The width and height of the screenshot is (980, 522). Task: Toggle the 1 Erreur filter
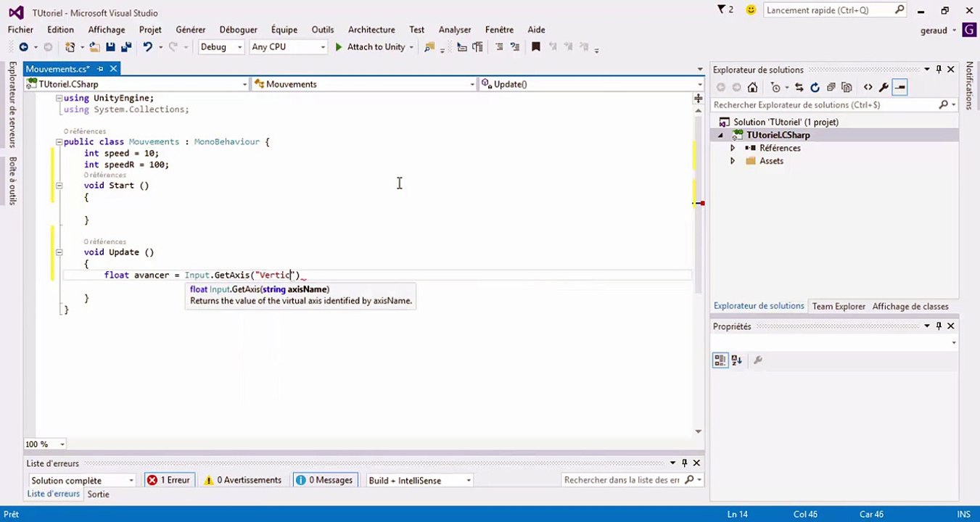[x=168, y=480]
